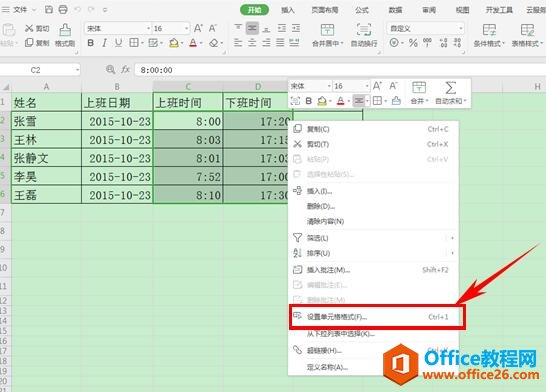Viewport: 546px width, 392px height.
Task: Toggle italic formatting in the ribbon
Action: [x=104, y=43]
